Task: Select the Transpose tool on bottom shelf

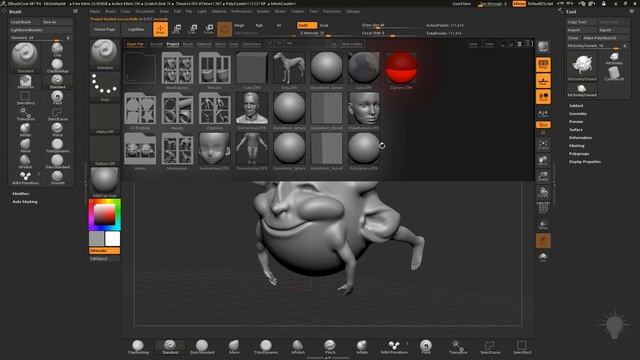Action: (458, 347)
